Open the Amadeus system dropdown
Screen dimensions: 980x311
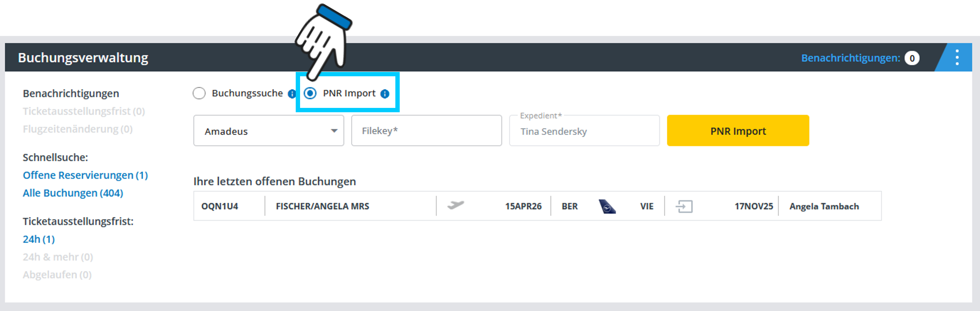pyautogui.click(x=269, y=131)
